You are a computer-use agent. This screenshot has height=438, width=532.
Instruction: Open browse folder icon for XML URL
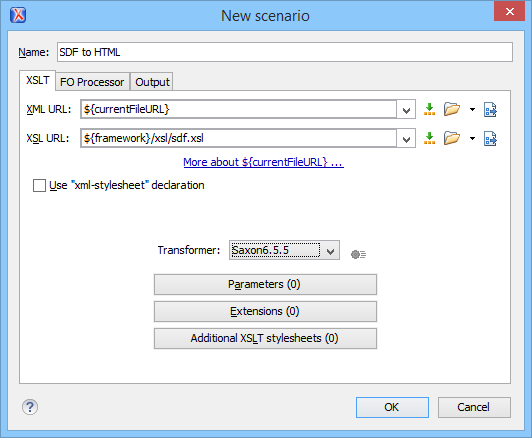[452, 109]
